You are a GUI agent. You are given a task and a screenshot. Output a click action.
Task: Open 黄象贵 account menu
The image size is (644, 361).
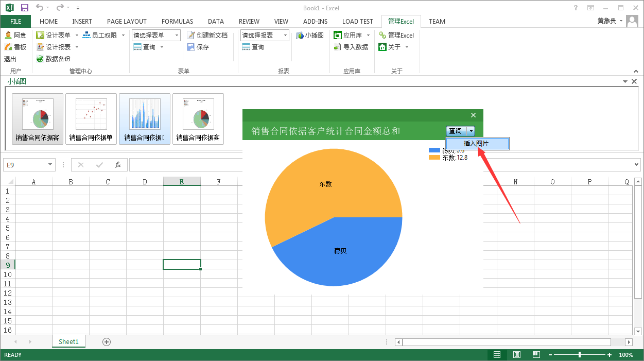(x=610, y=21)
